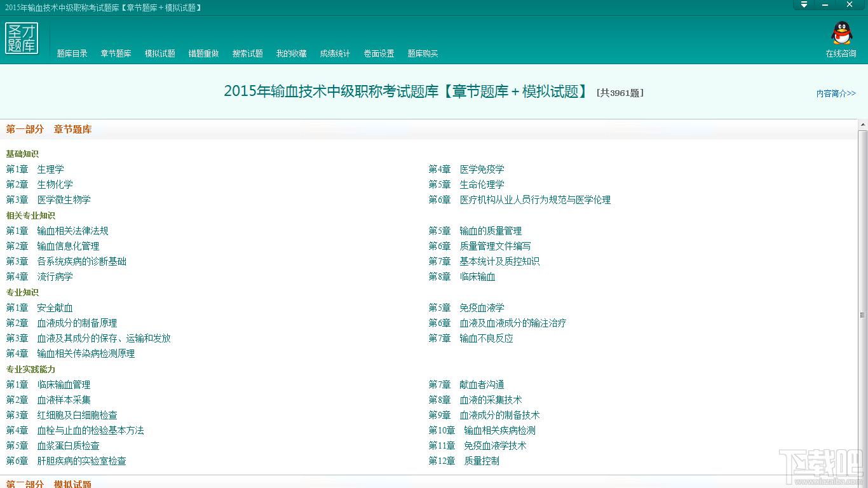
Task: Open the 内容简介>> link
Action: click(836, 93)
